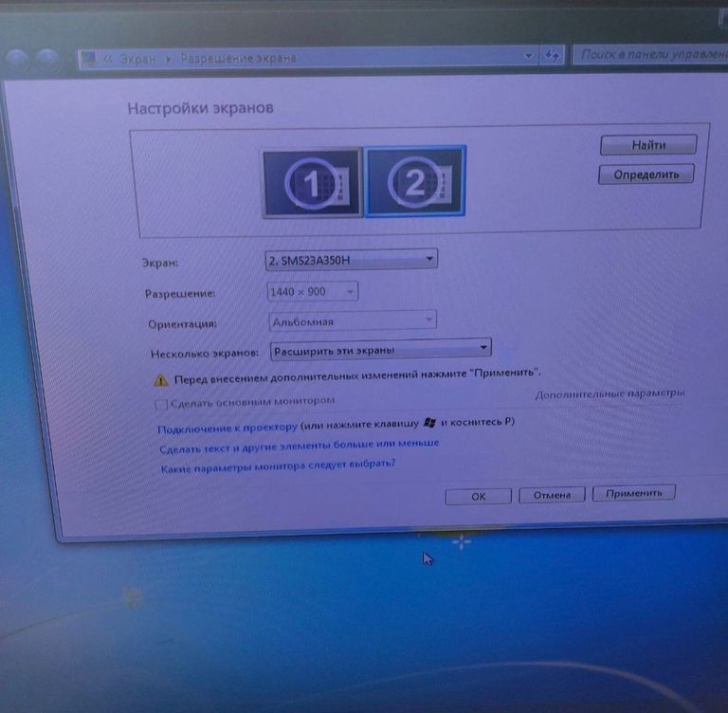Click the Найти button

point(648,145)
